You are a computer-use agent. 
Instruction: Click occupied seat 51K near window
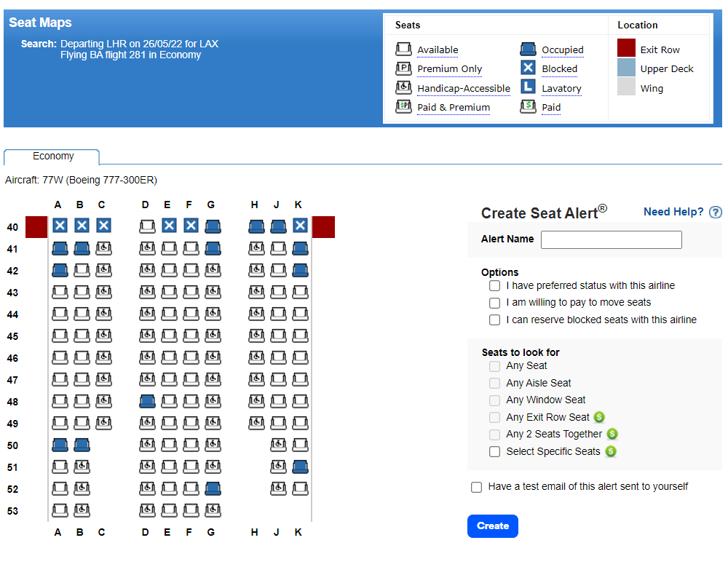(x=300, y=467)
